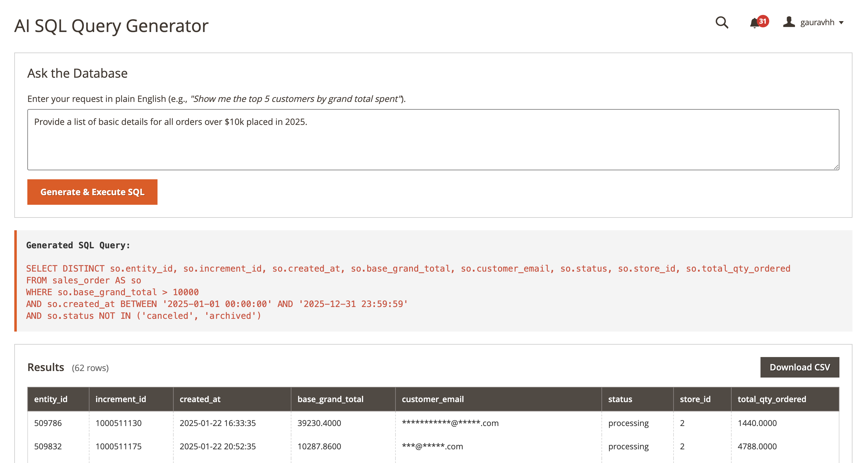Click the gauravhh username
Image resolution: width=868 pixels, height=463 pixels.
coord(817,22)
